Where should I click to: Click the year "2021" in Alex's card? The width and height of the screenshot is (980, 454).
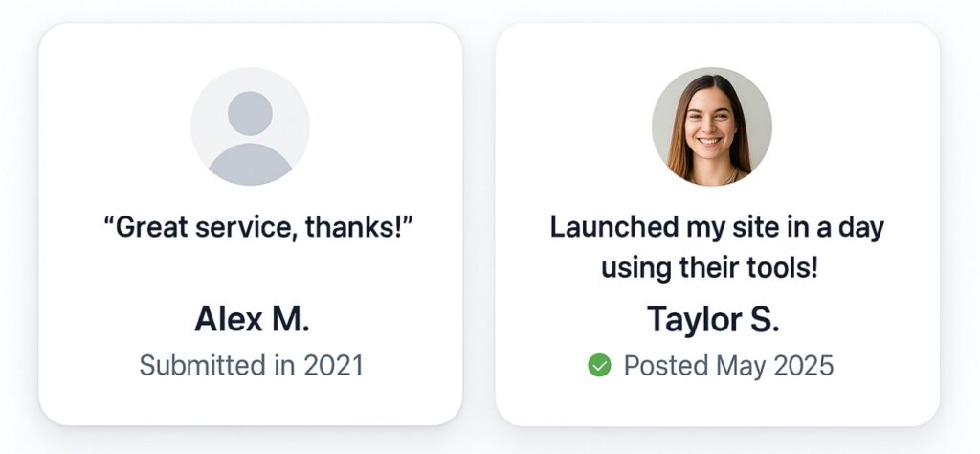pos(332,365)
